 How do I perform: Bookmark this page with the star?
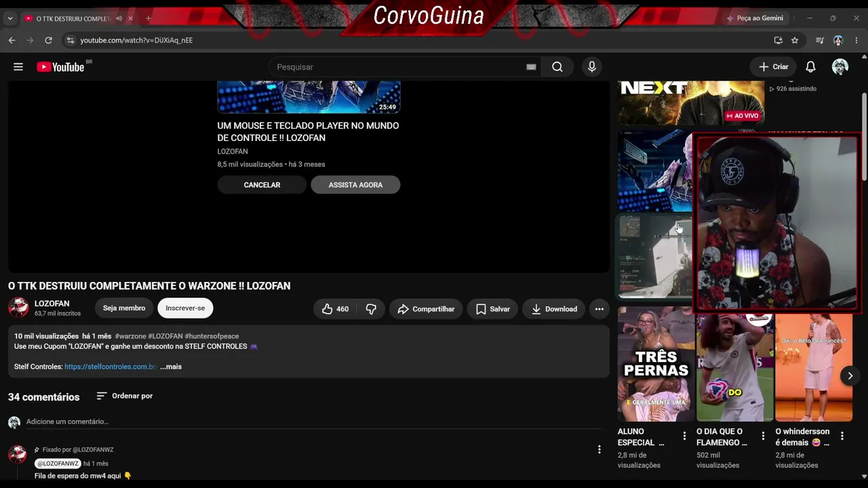tap(795, 40)
